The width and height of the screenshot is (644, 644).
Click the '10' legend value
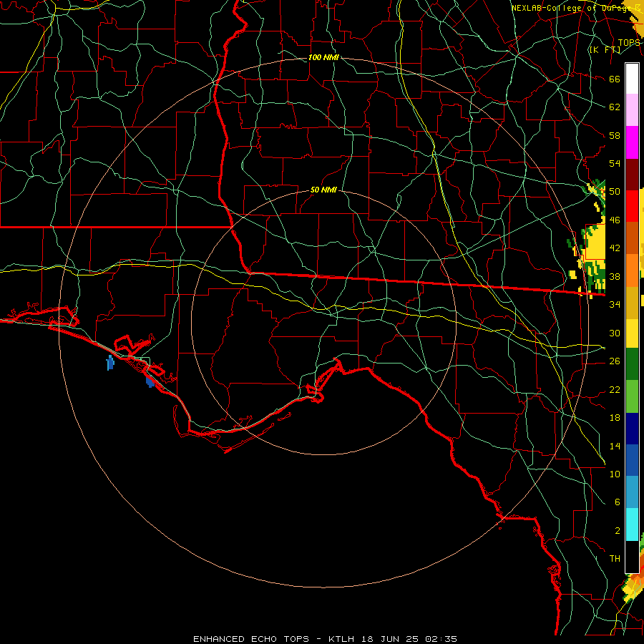(x=615, y=474)
